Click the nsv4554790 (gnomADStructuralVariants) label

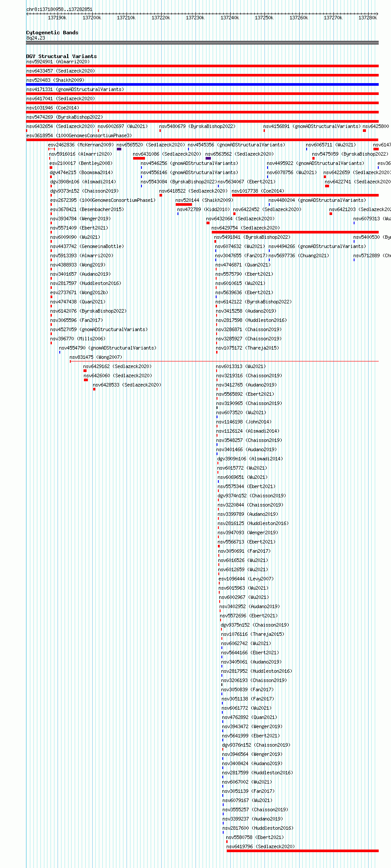pyautogui.click(x=108, y=348)
